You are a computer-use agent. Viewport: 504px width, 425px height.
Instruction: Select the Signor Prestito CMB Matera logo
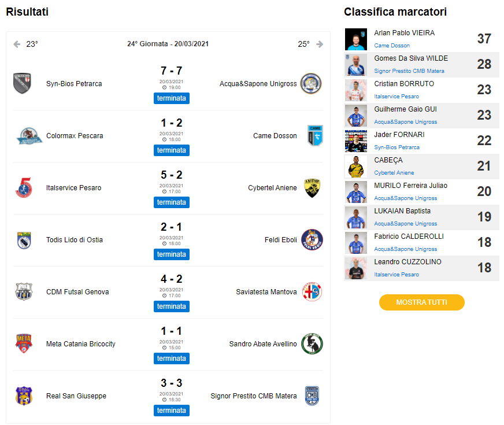[x=312, y=396]
